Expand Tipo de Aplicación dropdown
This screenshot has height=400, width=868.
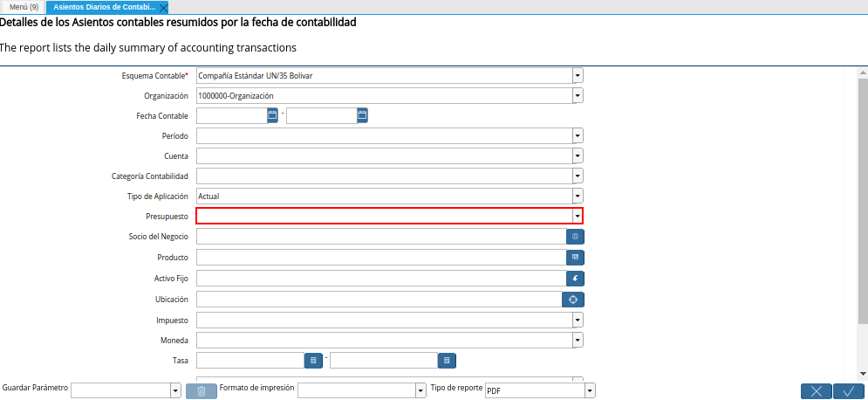[578, 197]
